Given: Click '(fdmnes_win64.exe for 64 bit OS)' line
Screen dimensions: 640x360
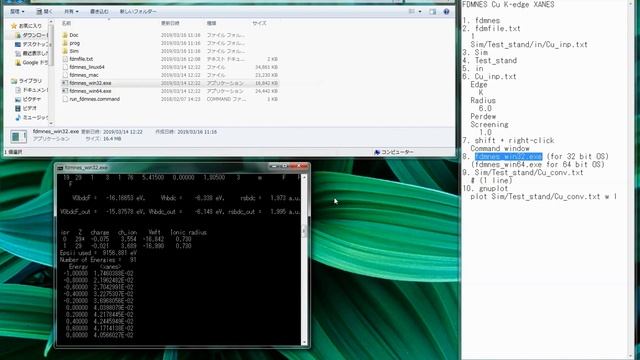Looking at the screenshot, I should coord(538,164).
